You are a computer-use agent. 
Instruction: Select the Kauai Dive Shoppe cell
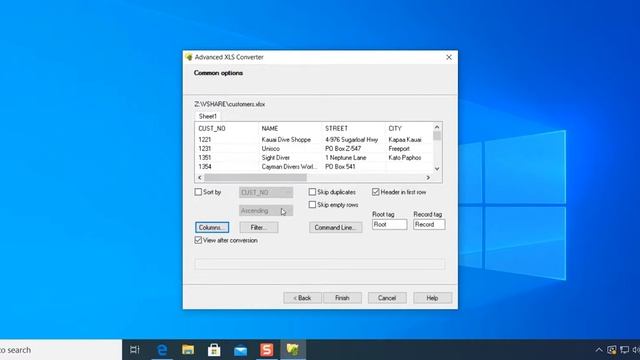286,140
